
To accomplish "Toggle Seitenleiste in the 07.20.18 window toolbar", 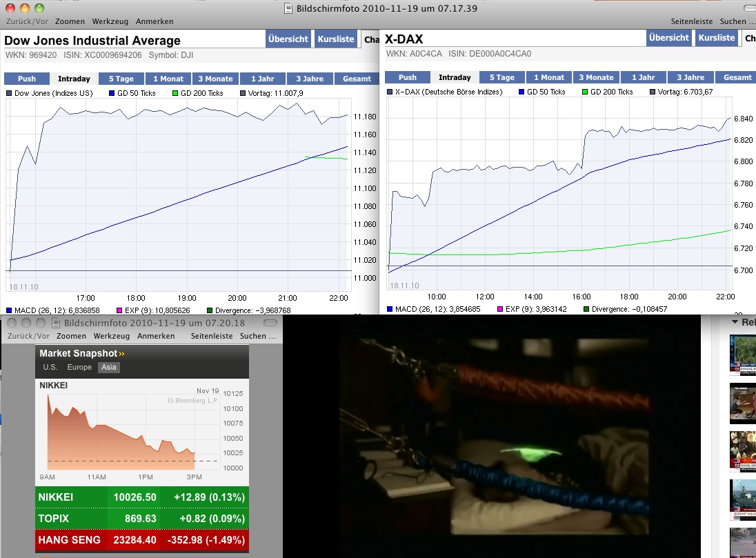I will (212, 336).
